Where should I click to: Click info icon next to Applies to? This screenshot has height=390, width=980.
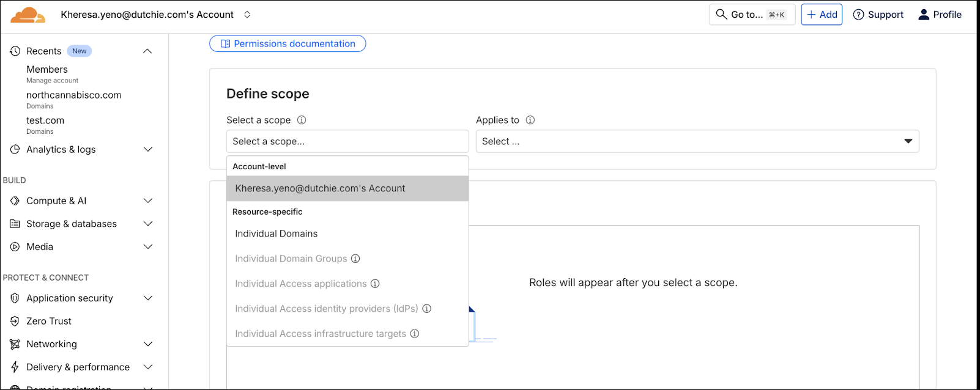pos(530,120)
